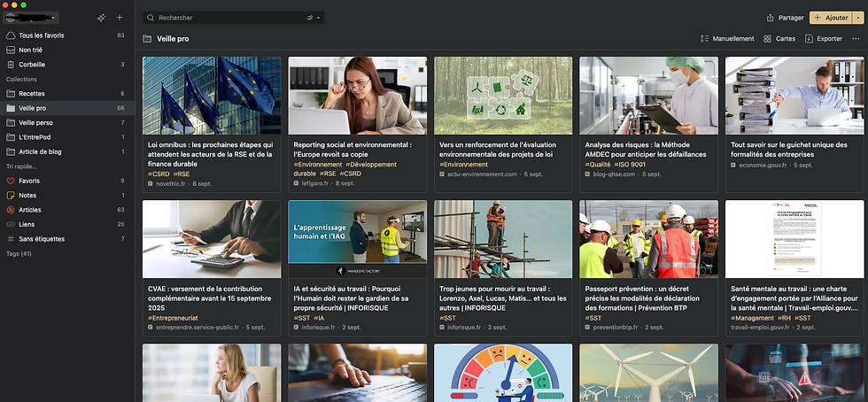Click #SST tag on IA et sécurité card
The height and width of the screenshot is (402, 868).
pos(302,318)
